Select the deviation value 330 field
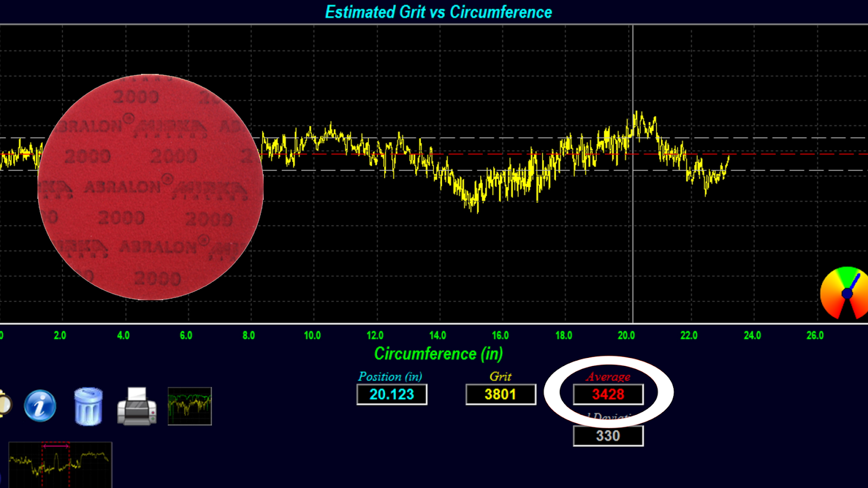The width and height of the screenshot is (868, 488). tap(608, 436)
